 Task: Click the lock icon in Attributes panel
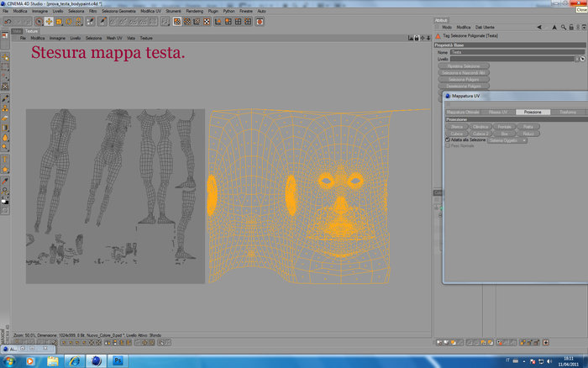point(571,28)
